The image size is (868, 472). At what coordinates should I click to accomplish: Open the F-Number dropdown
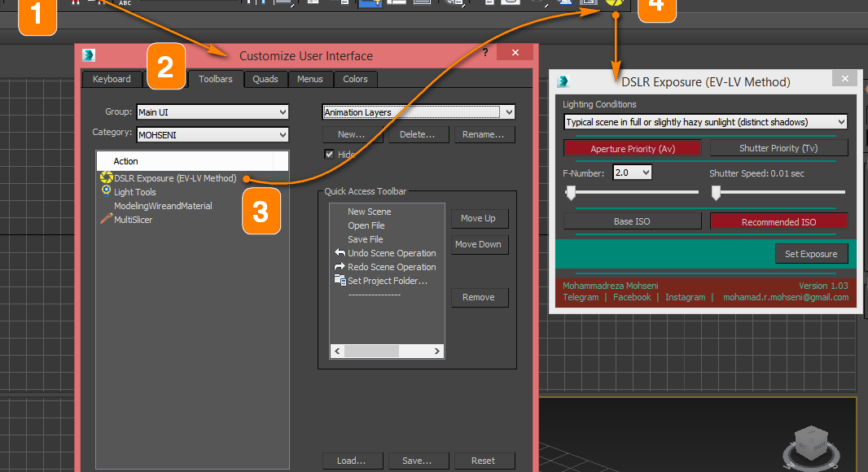633,173
